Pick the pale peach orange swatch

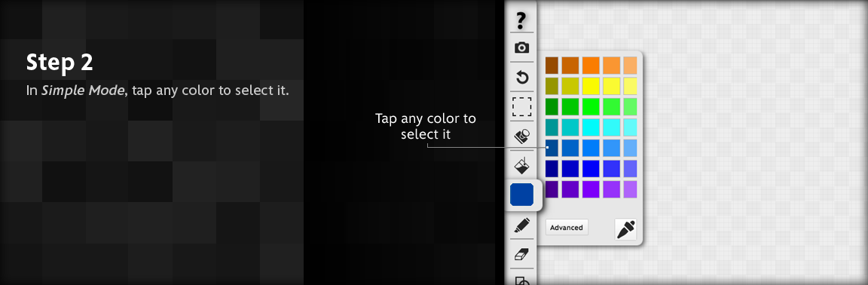point(630,66)
